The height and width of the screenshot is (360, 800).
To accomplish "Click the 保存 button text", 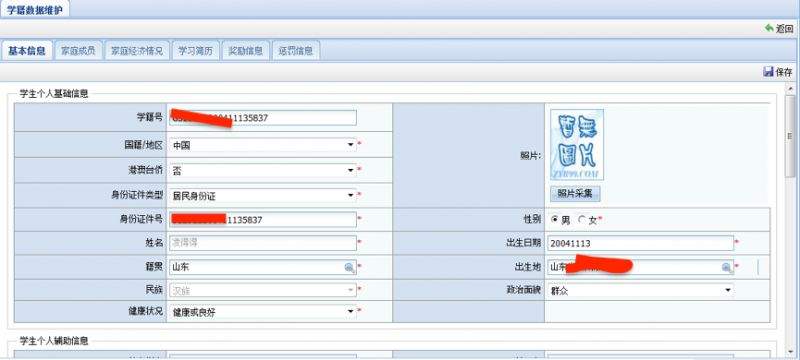I will click(x=784, y=72).
